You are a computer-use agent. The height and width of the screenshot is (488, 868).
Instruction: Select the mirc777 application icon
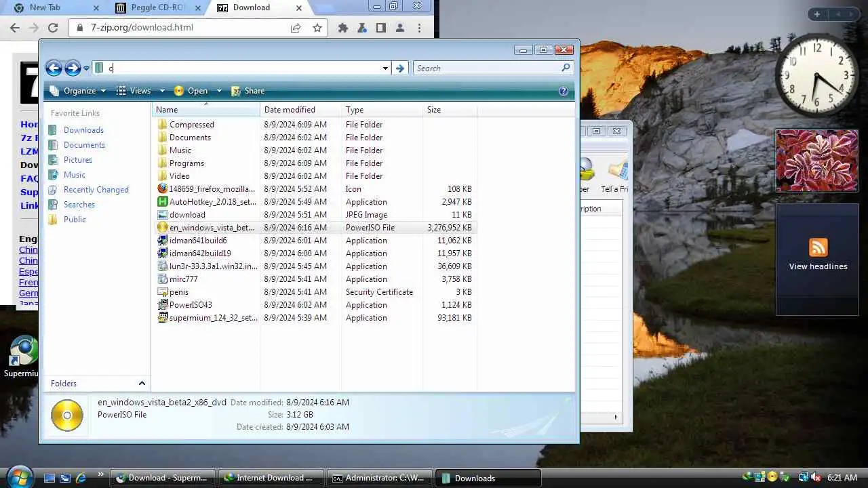[x=162, y=279]
